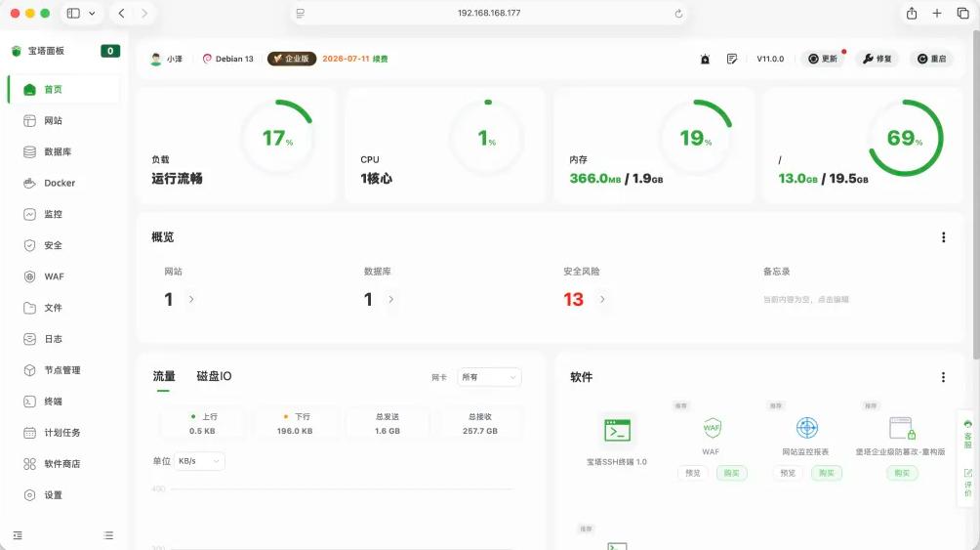Click the sidebar menu list icon at bottom
The width and height of the screenshot is (980, 550).
pos(108,535)
